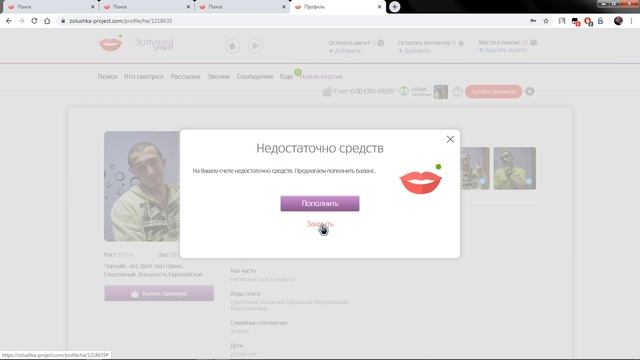This screenshot has height=360, width=640.
Task: Click the Новая версия link
Action: pos(321,76)
